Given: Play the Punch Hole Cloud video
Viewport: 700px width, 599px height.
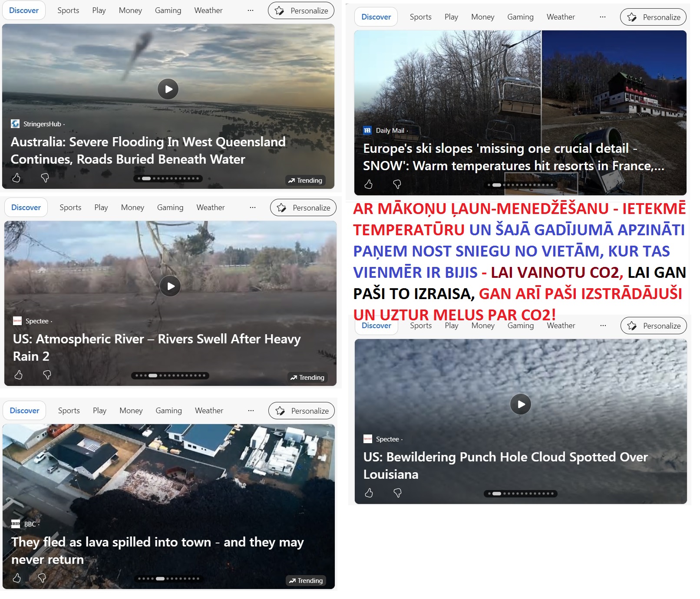Looking at the screenshot, I should tap(521, 404).
